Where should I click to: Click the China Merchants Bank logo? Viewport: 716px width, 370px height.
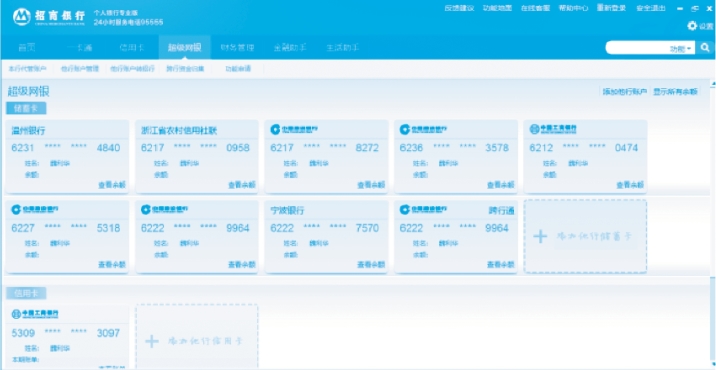[x=48, y=17]
